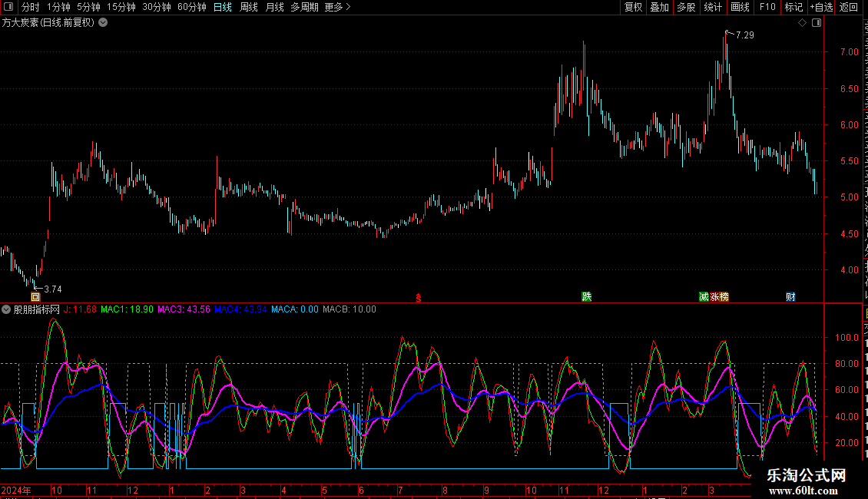Click the MACA: 0.00 legend value
868x499 pixels.
pyautogui.click(x=294, y=310)
